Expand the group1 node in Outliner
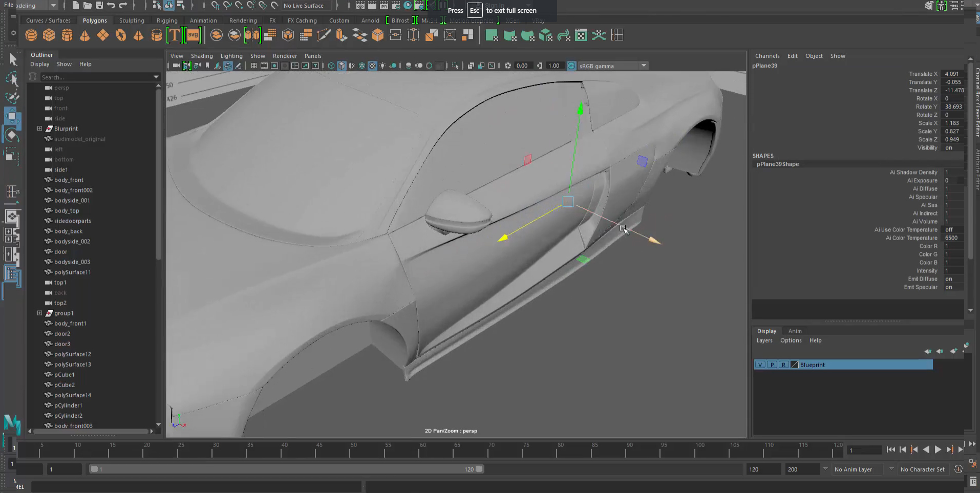Screen dimensions: 980x493 tap(39, 313)
